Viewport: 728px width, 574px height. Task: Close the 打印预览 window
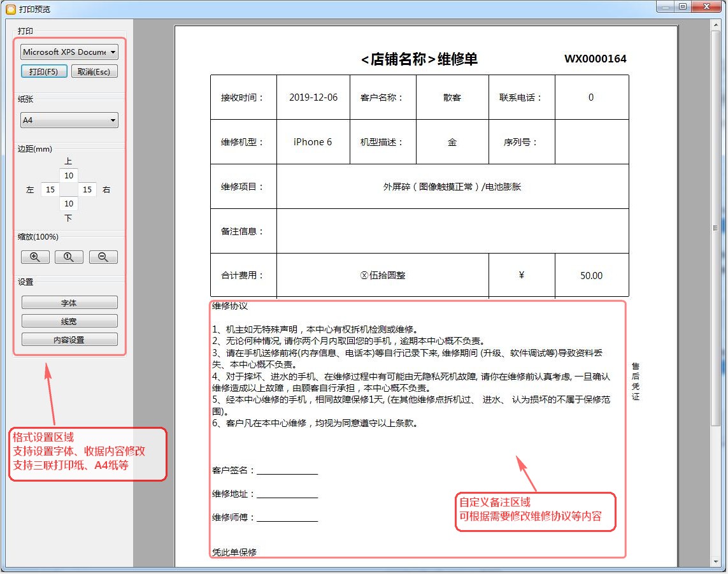[706, 6]
